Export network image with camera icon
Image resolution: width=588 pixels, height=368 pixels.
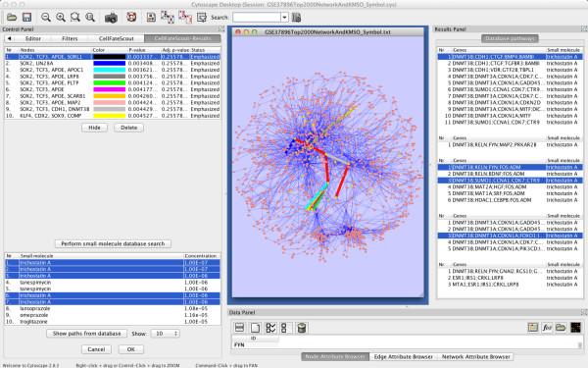(111, 18)
